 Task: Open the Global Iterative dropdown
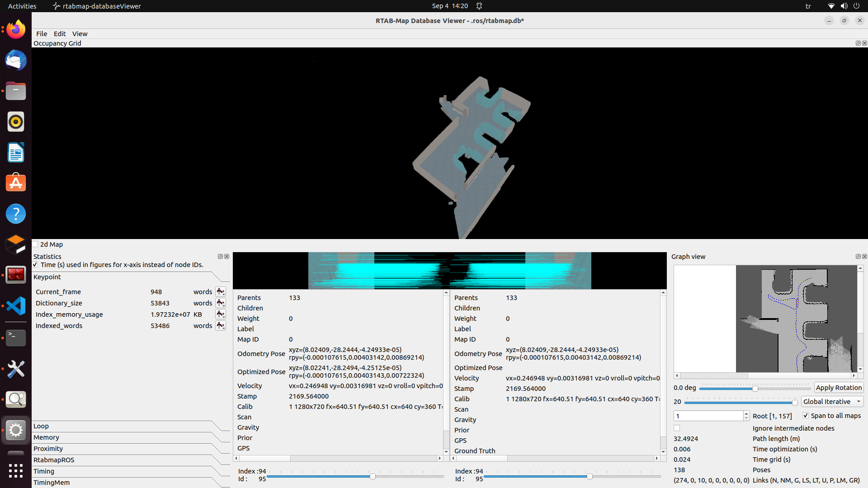832,401
